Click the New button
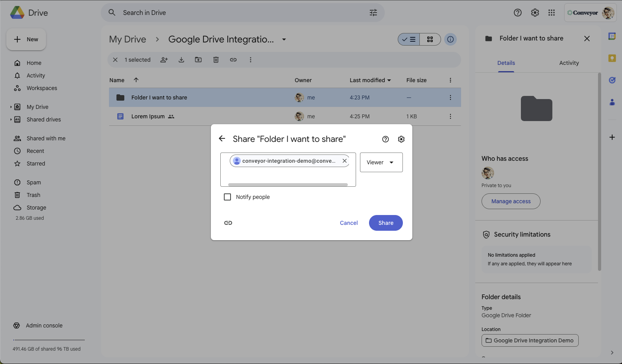 click(x=26, y=39)
